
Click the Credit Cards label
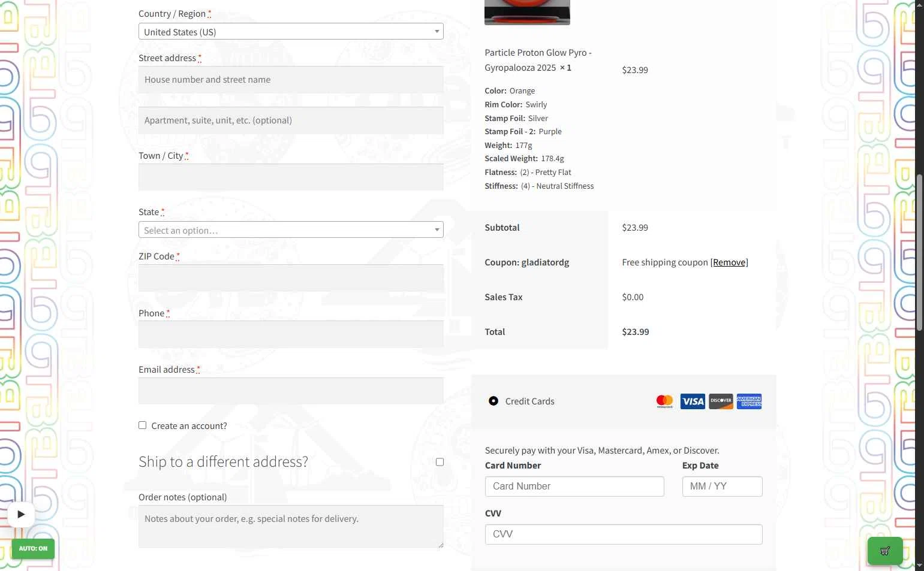529,401
